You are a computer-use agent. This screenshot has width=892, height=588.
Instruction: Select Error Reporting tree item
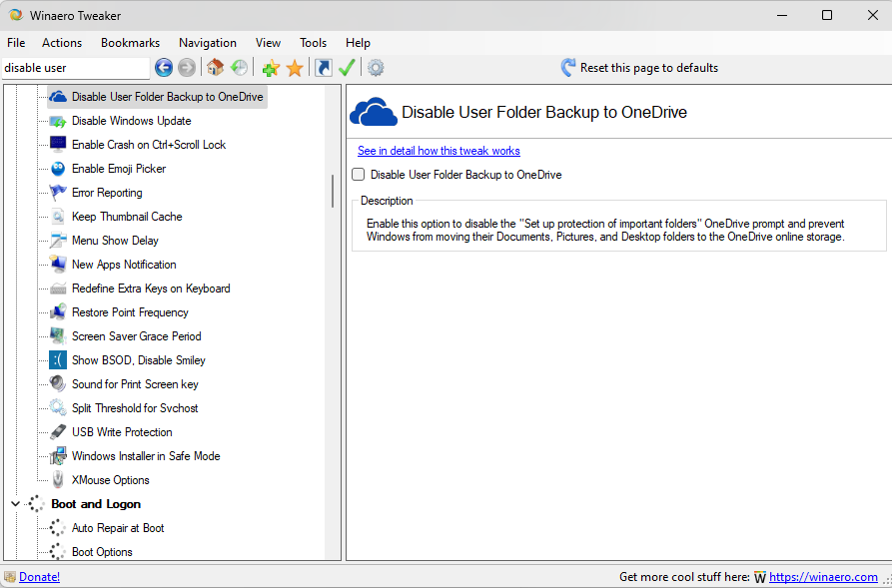click(107, 193)
